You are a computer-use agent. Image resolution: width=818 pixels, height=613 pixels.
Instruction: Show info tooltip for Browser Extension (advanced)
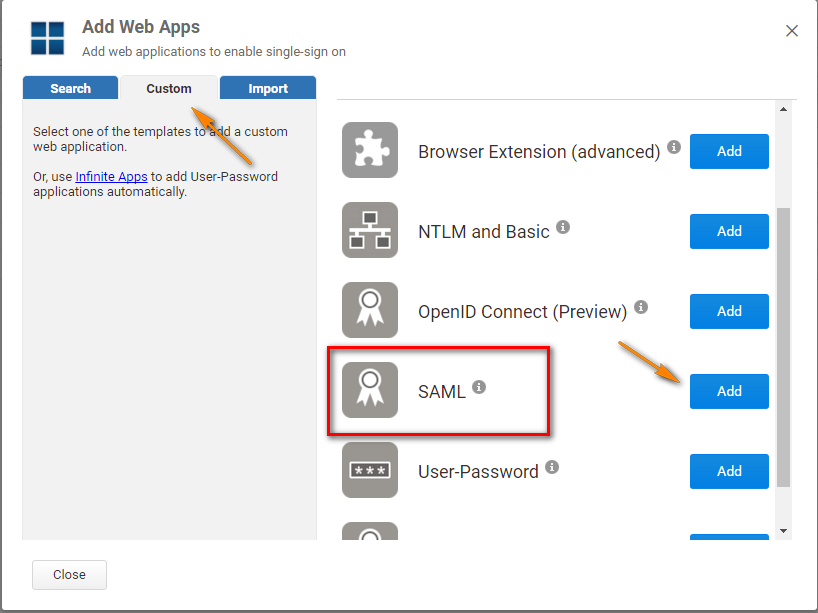[x=674, y=147]
